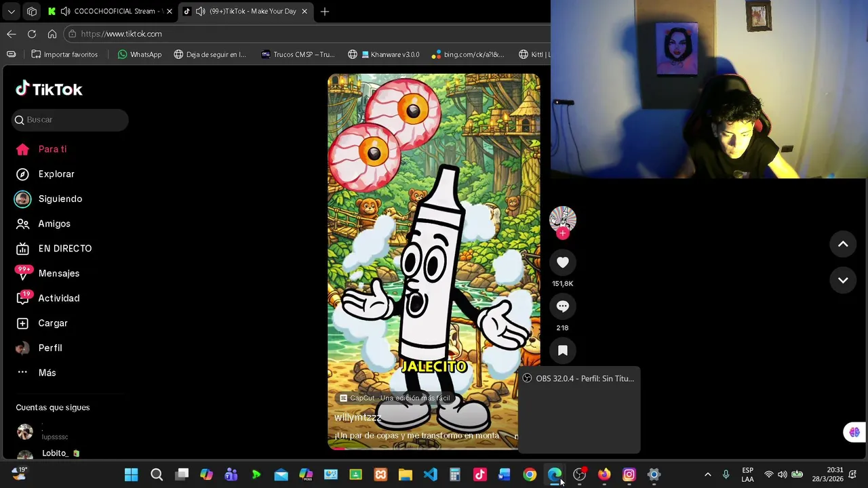The image size is (868, 488).
Task: Open Mensajes with 99+ badge
Action: [47, 273]
